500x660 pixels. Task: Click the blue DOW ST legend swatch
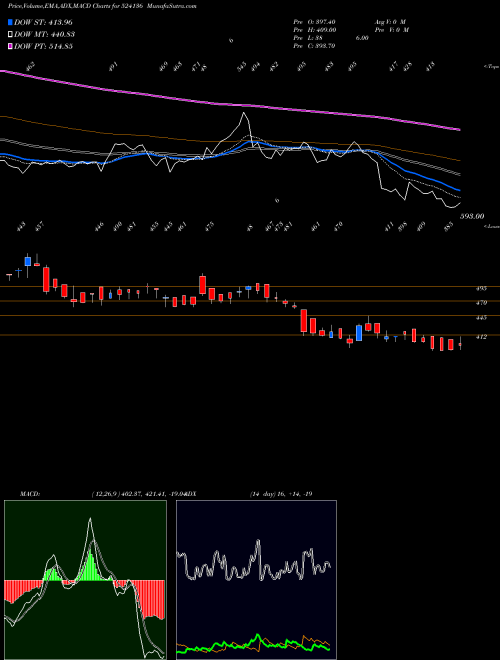(10, 22)
